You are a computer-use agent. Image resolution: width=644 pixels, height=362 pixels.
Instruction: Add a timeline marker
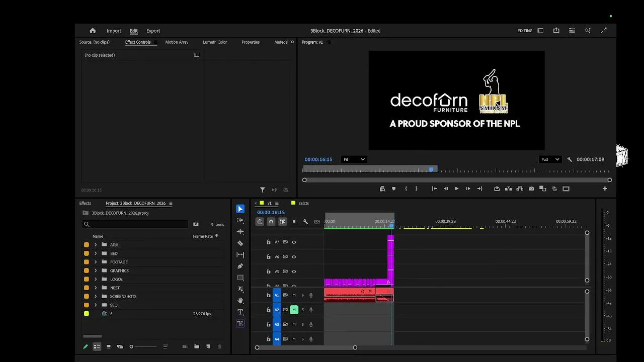pos(294,222)
